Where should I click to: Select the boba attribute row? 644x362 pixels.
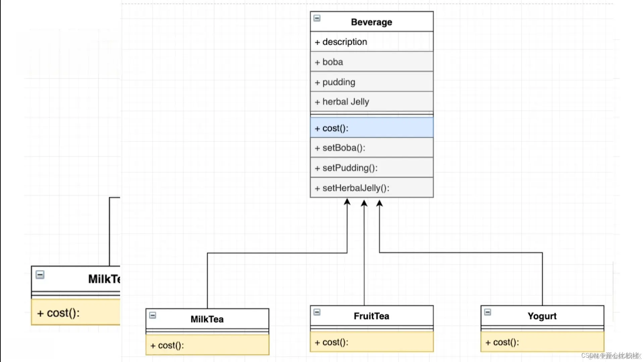(x=371, y=62)
